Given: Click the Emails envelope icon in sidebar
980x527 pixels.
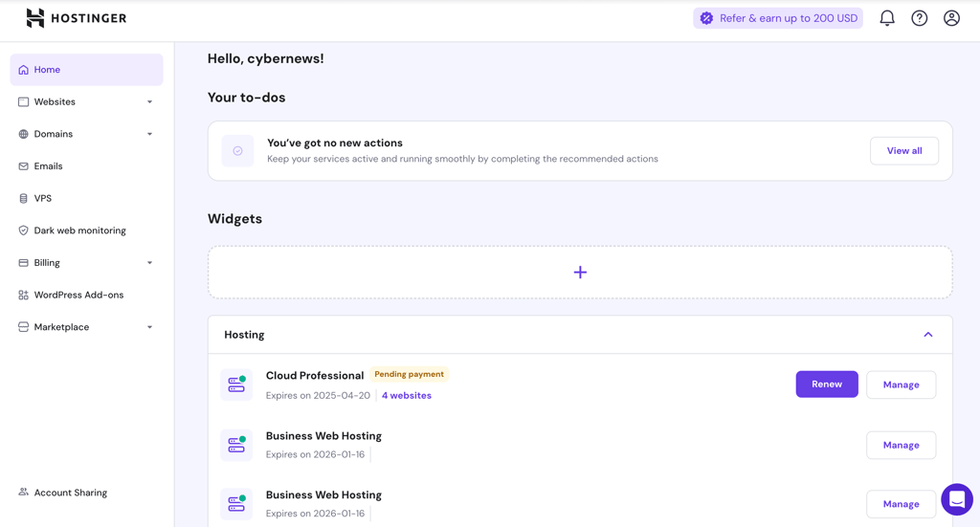Looking at the screenshot, I should [23, 166].
